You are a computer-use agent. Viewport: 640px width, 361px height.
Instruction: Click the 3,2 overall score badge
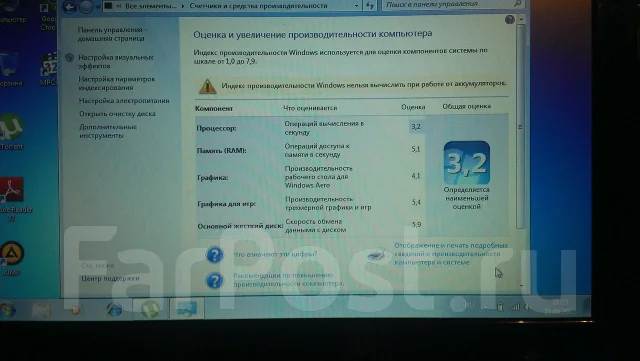tap(467, 163)
